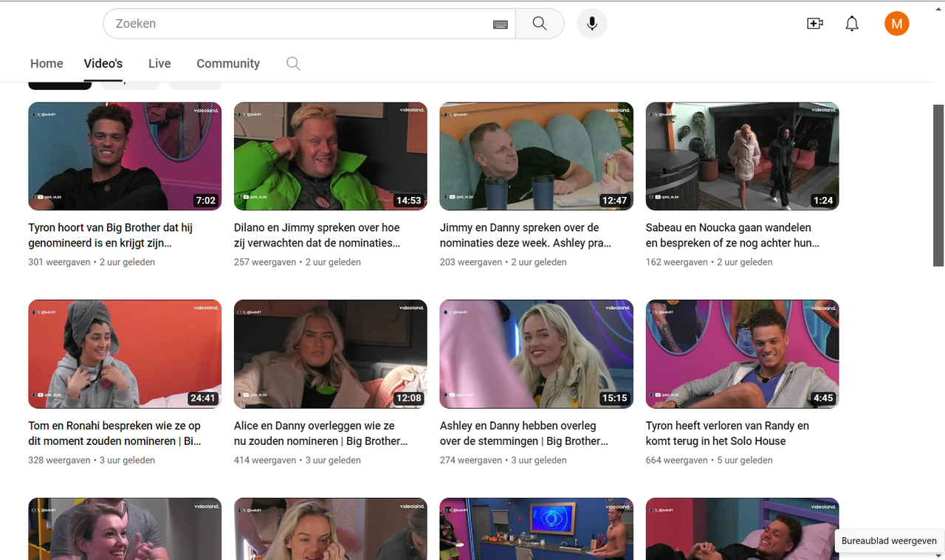This screenshot has width=945, height=560.
Task: Open thumbnail of Dilano en Jimmy video
Action: click(331, 156)
